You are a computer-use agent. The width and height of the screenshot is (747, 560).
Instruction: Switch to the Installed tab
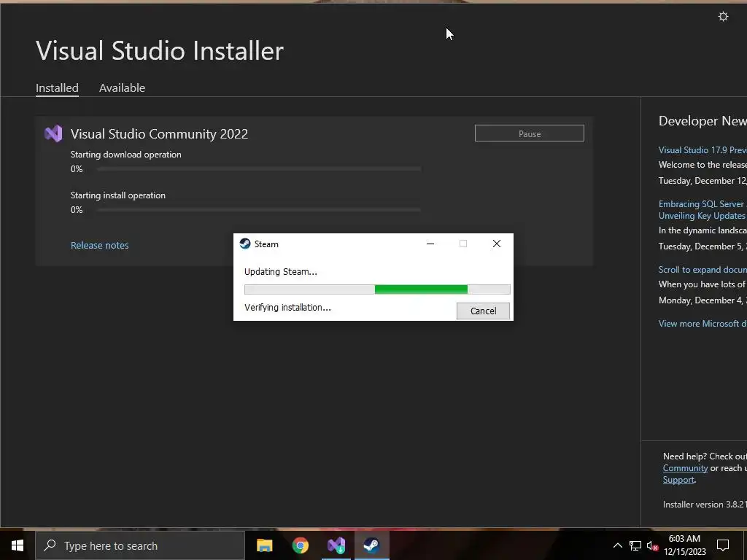(57, 88)
